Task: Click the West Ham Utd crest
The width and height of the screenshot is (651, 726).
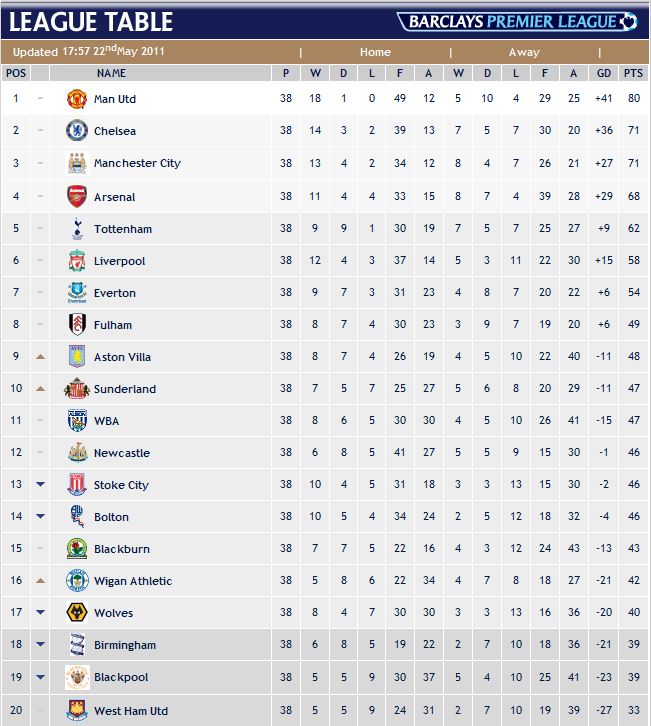Action: [77, 710]
